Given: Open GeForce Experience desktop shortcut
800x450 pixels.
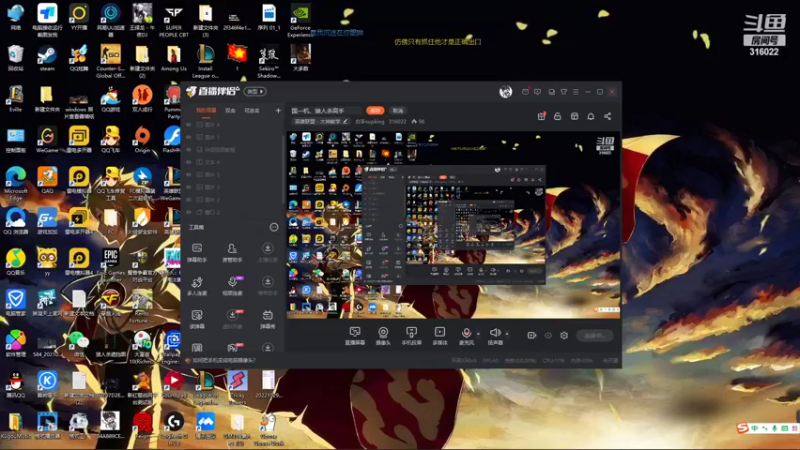Looking at the screenshot, I should point(300,21).
